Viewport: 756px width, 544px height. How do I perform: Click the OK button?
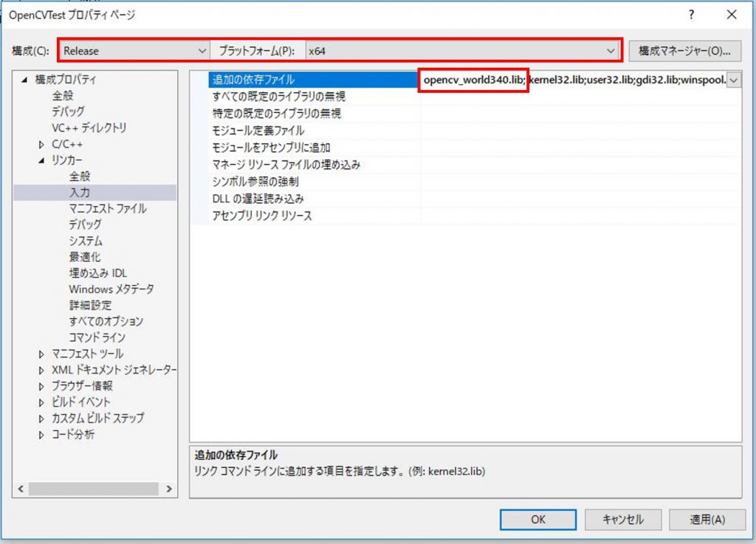coord(538,520)
